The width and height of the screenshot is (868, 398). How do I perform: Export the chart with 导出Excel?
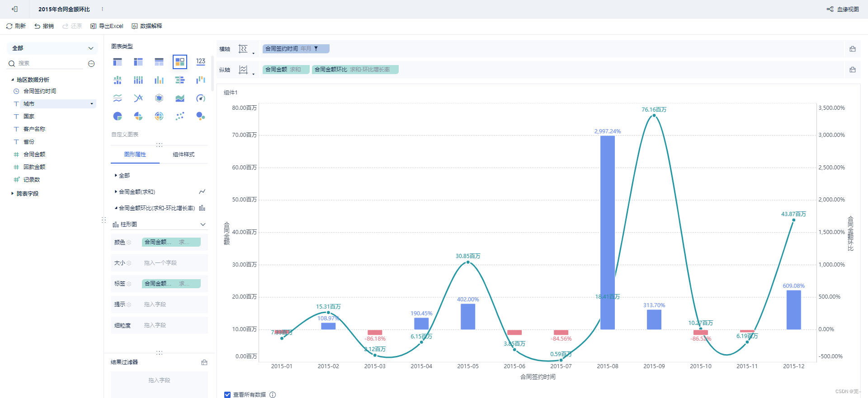pos(107,26)
